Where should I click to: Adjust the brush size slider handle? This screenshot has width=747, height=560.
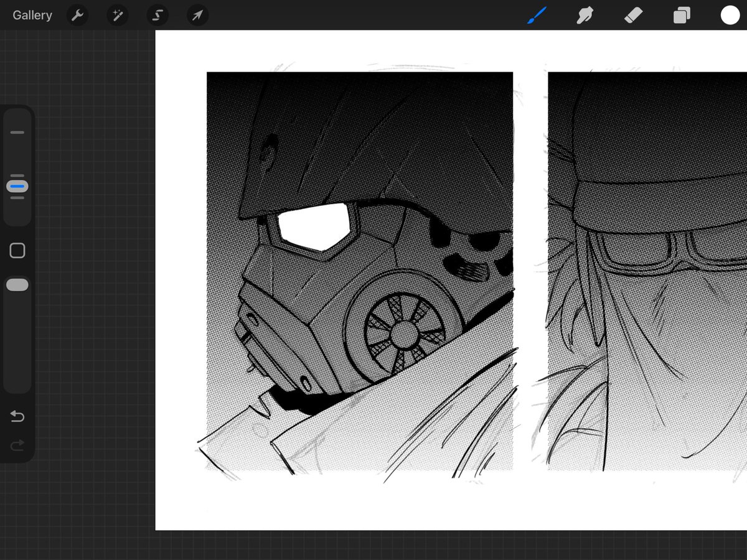[17, 186]
